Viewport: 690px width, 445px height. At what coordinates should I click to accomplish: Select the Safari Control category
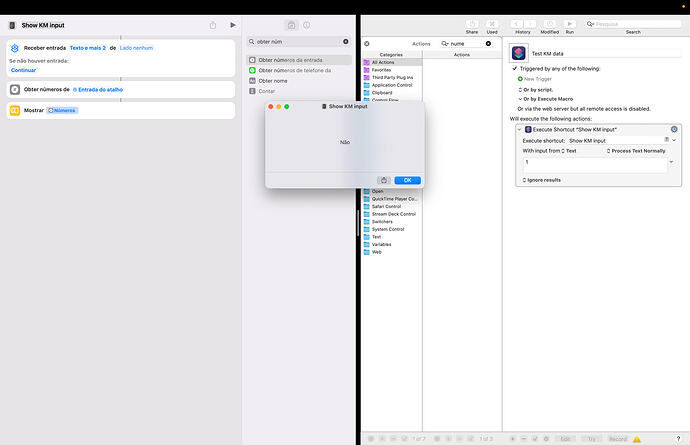(391, 206)
